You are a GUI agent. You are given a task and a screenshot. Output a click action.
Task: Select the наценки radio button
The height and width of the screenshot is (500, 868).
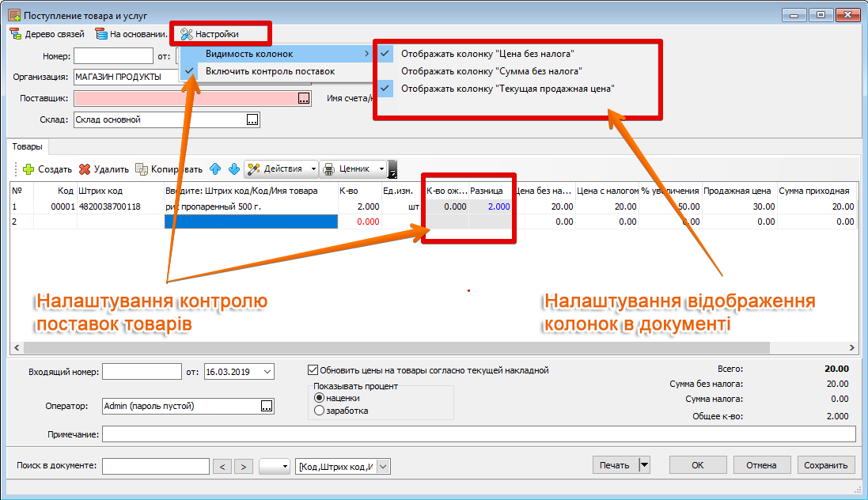(x=319, y=398)
